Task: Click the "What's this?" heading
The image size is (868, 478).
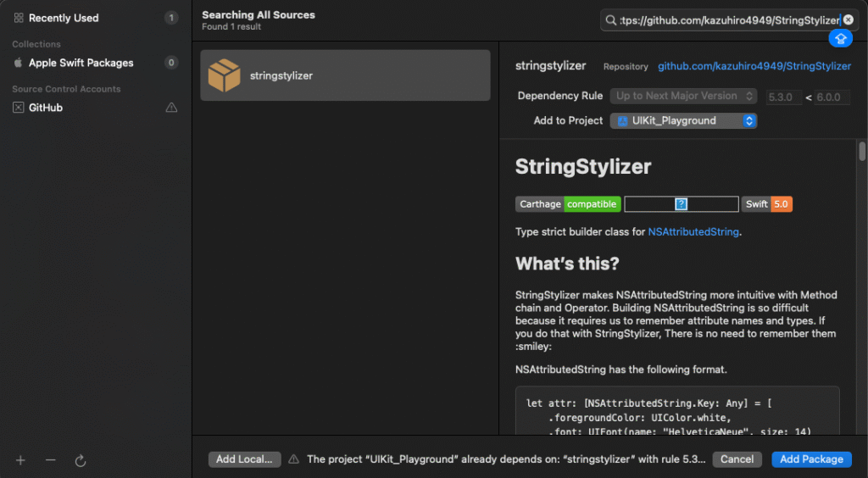Action: tap(567, 264)
